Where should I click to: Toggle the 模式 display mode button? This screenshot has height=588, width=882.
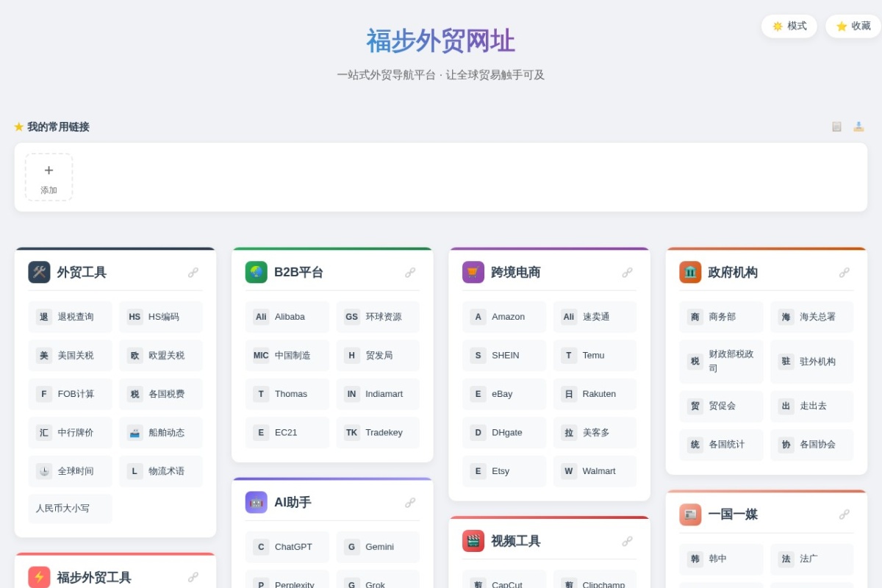click(789, 26)
